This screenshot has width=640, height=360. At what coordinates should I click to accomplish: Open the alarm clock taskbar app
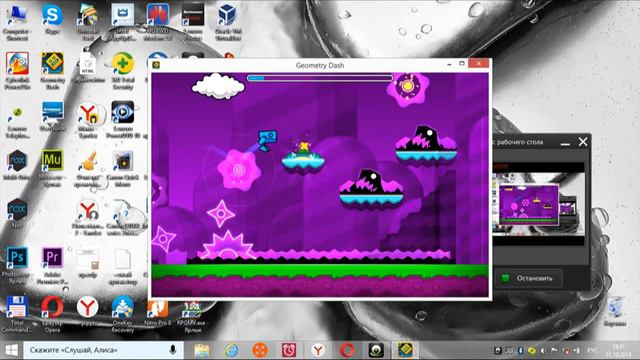click(x=289, y=350)
